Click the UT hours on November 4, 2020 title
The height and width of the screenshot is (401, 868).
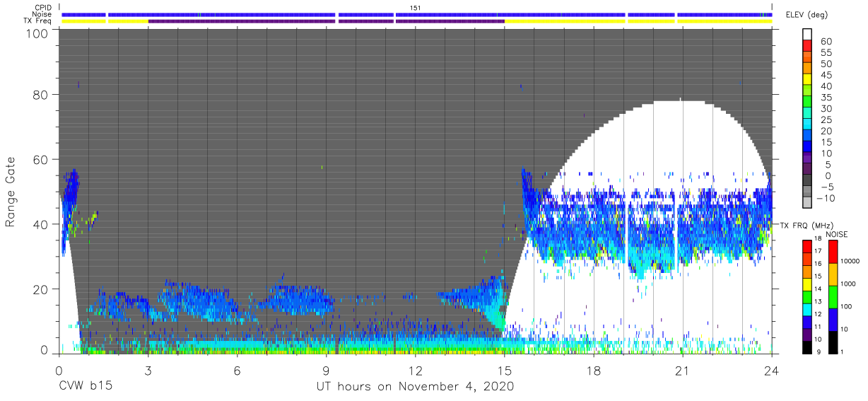(415, 387)
